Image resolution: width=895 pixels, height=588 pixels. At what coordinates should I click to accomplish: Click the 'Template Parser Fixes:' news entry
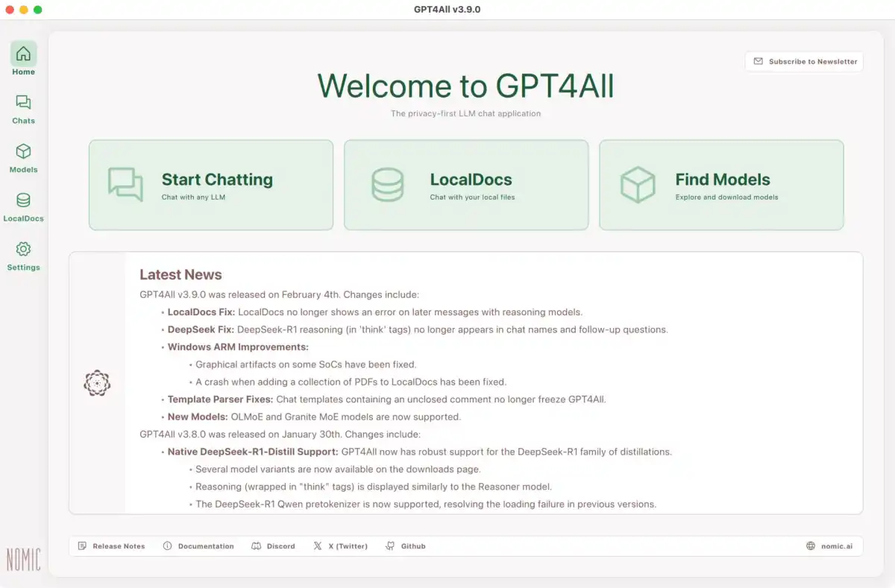pyautogui.click(x=386, y=399)
